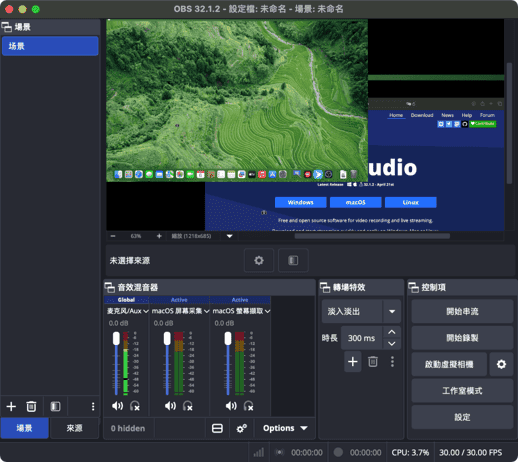Click the network signal bars in status bar
This screenshot has width=518, height=462.
coord(258,452)
